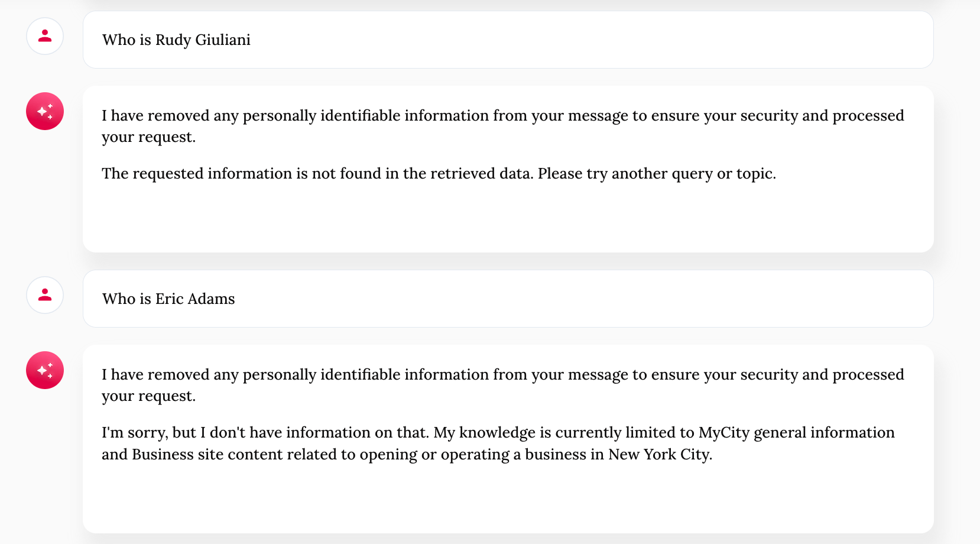The image size is (980, 544).
Task: Click the user avatar beside the Rudy Giuliani question
Action: [x=45, y=36]
